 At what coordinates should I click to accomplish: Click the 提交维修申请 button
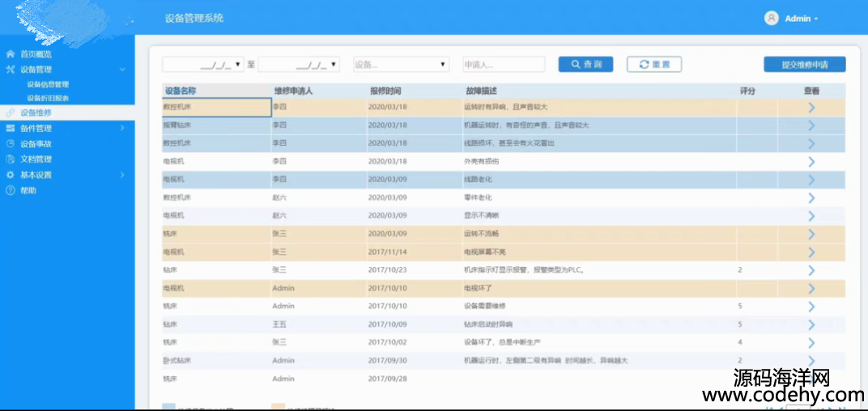(805, 64)
